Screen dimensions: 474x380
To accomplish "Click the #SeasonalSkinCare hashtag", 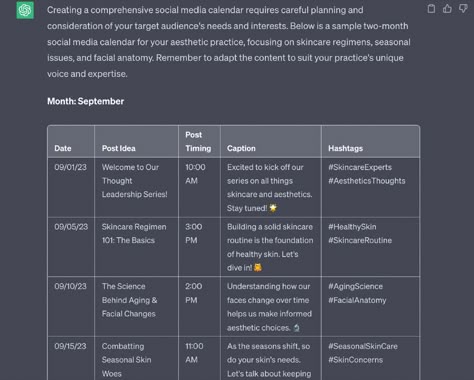I will (363, 346).
